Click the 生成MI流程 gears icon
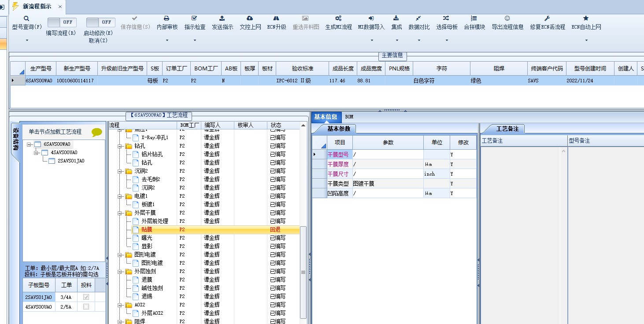 338,18
